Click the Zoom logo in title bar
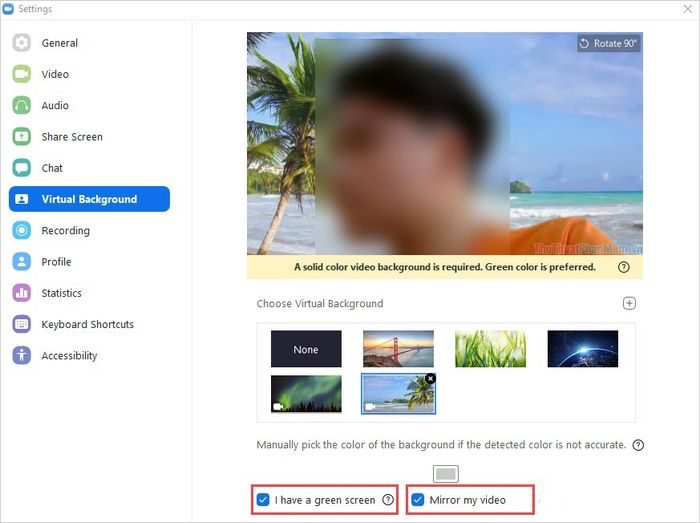 tap(8, 8)
